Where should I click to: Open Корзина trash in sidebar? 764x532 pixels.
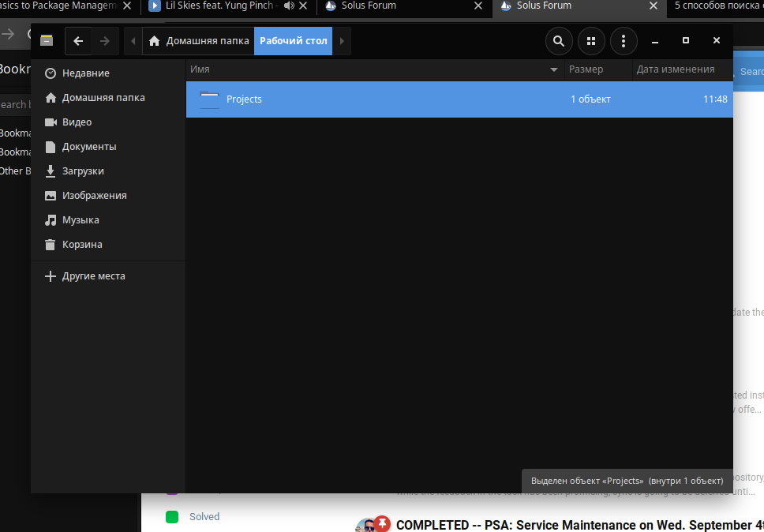tap(82, 245)
